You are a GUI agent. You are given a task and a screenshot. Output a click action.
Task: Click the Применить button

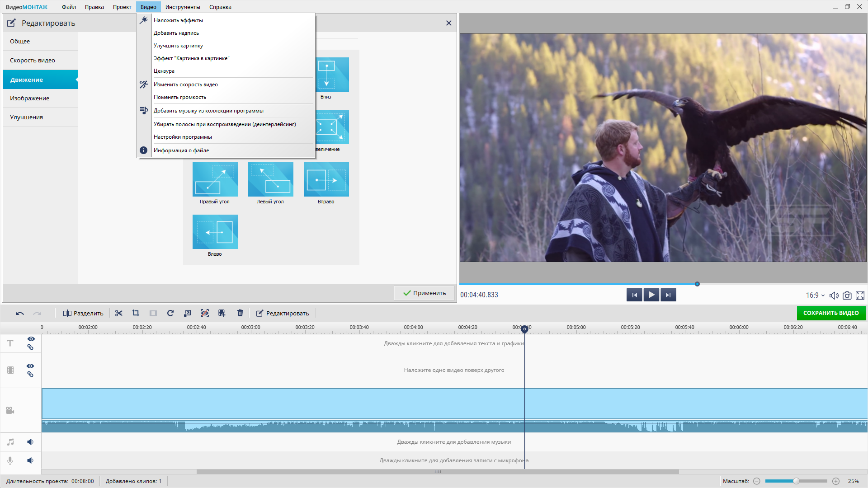424,293
